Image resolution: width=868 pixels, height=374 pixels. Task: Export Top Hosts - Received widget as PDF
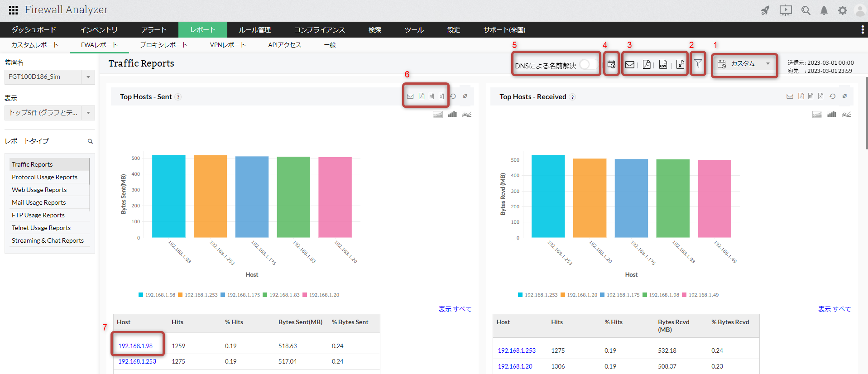tap(801, 96)
